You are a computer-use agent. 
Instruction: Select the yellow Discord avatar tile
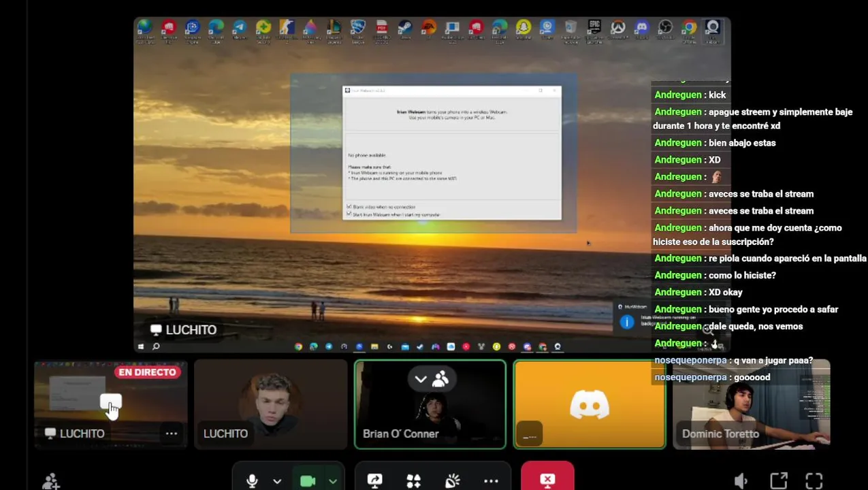point(590,405)
